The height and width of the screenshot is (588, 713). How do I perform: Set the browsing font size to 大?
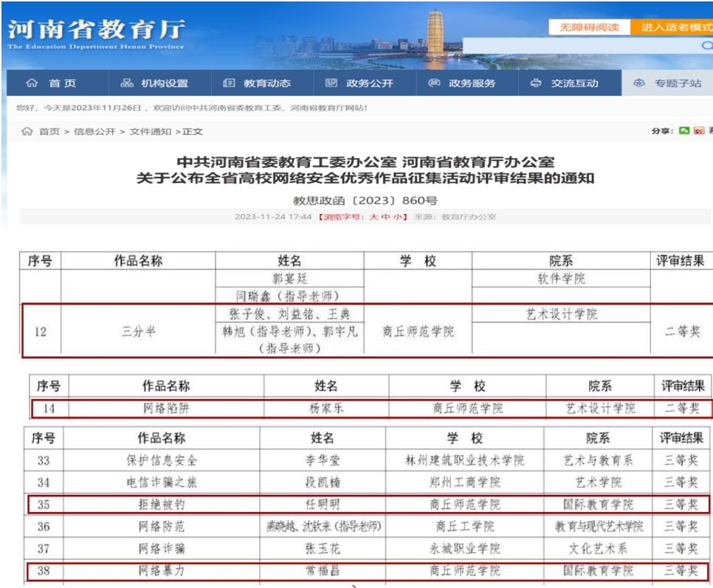pos(373,217)
